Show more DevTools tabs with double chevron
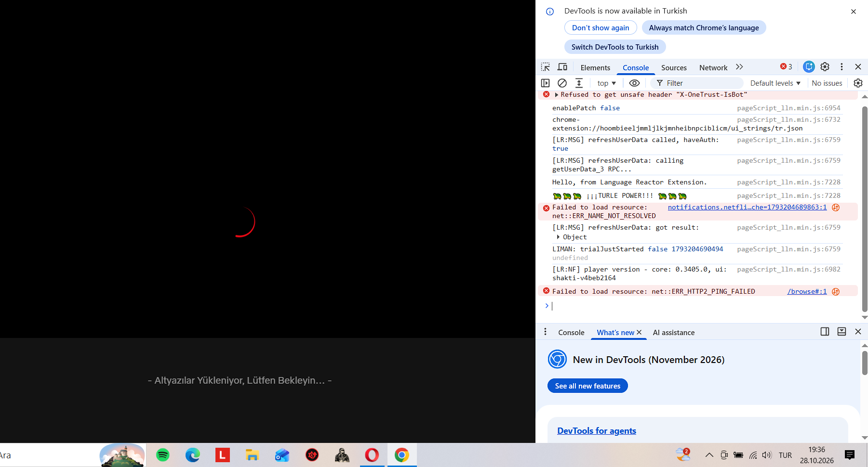 pos(739,67)
